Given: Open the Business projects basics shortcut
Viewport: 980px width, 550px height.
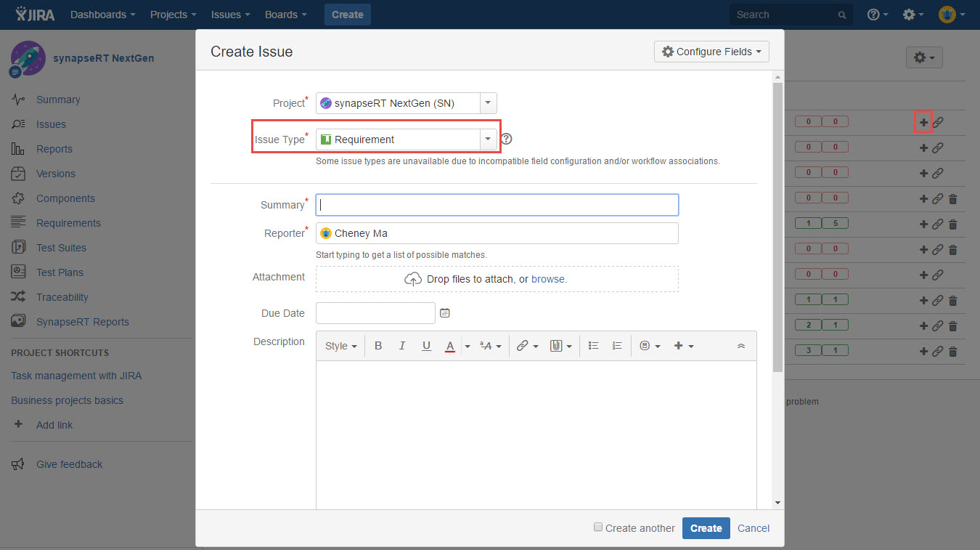Looking at the screenshot, I should click(x=67, y=400).
